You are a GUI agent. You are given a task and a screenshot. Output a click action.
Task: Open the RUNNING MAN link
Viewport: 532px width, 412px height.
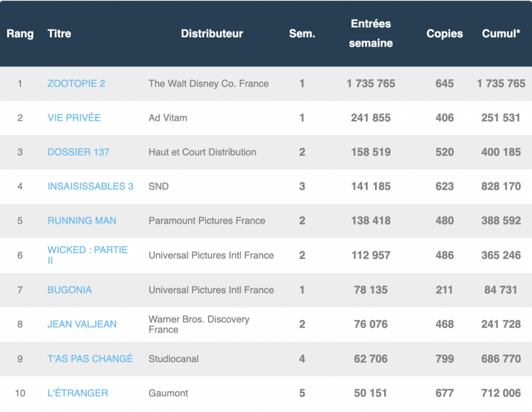pyautogui.click(x=81, y=220)
